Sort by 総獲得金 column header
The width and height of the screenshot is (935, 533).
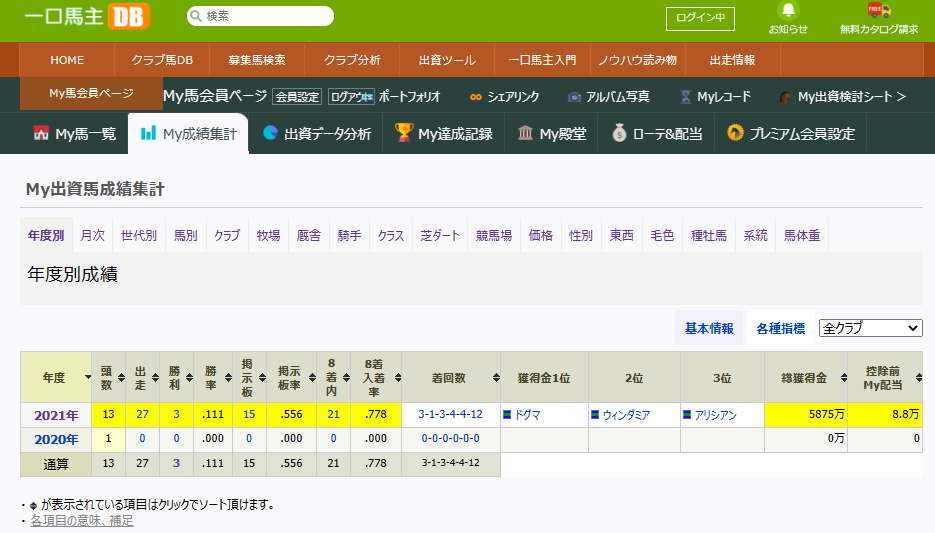tap(806, 377)
